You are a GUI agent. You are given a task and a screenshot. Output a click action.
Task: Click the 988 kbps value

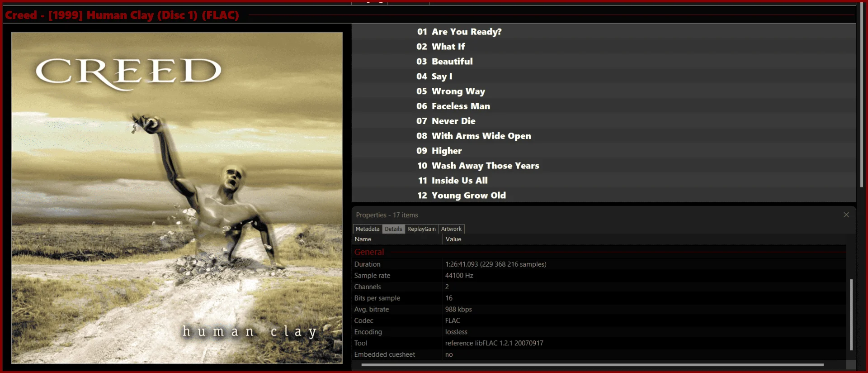coord(458,310)
